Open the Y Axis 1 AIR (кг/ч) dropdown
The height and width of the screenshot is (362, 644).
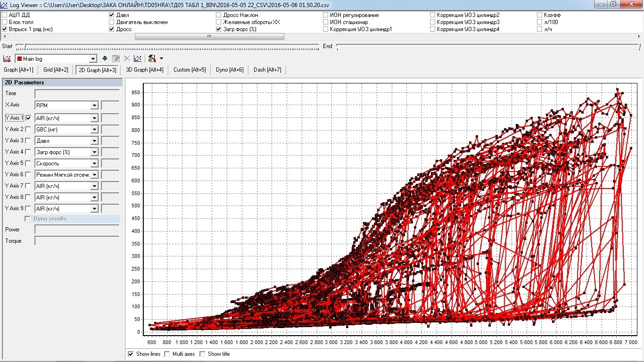[x=94, y=118]
